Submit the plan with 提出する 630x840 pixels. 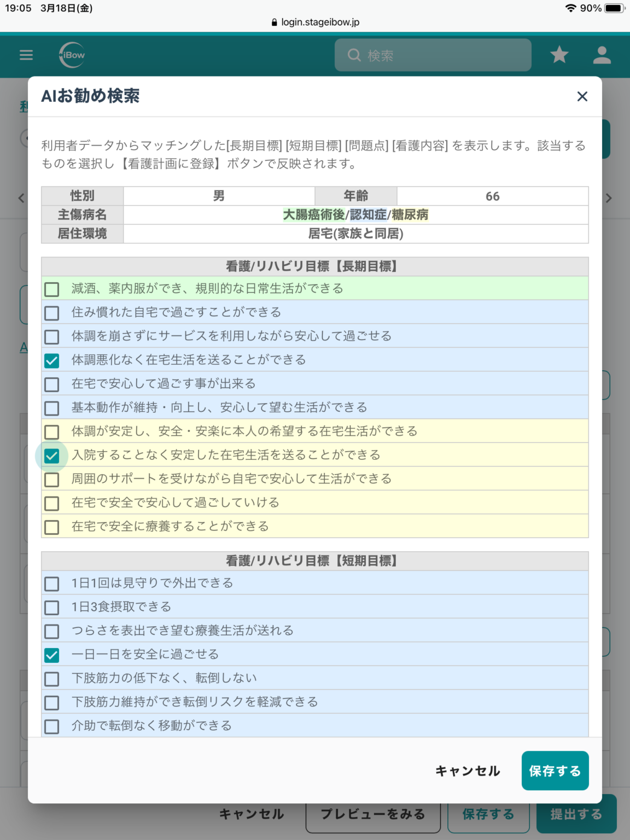[576, 814]
